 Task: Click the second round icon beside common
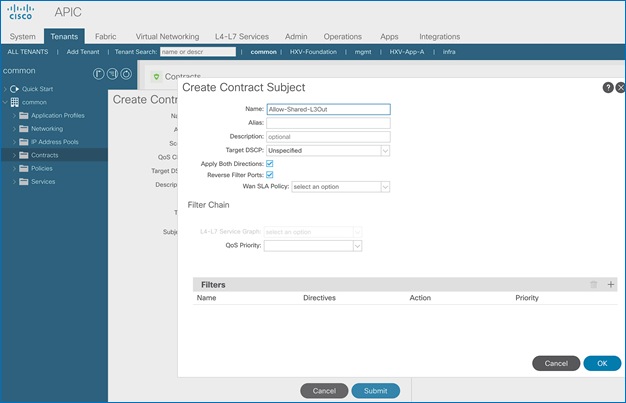coord(113,73)
